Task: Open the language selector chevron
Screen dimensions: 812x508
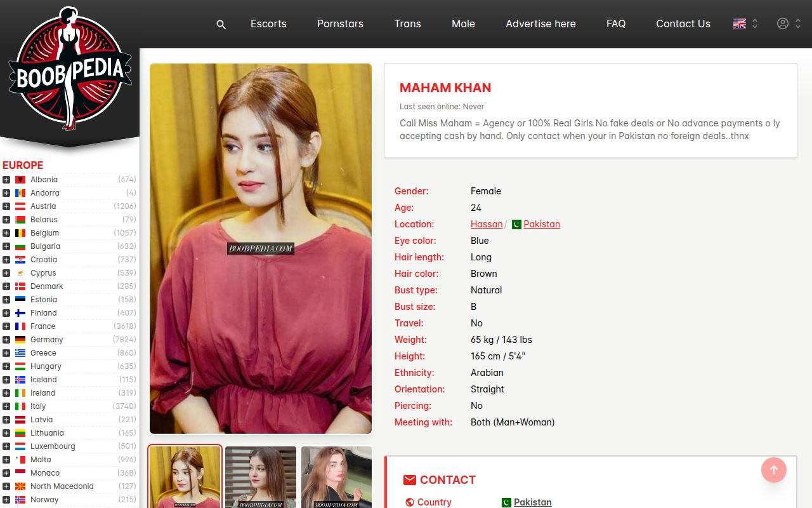Action: coord(755,23)
